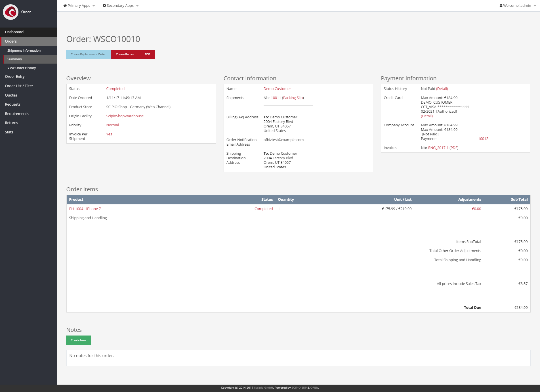Click the Create Return button
Viewport: 540px width, 392px height.
[x=125, y=54]
